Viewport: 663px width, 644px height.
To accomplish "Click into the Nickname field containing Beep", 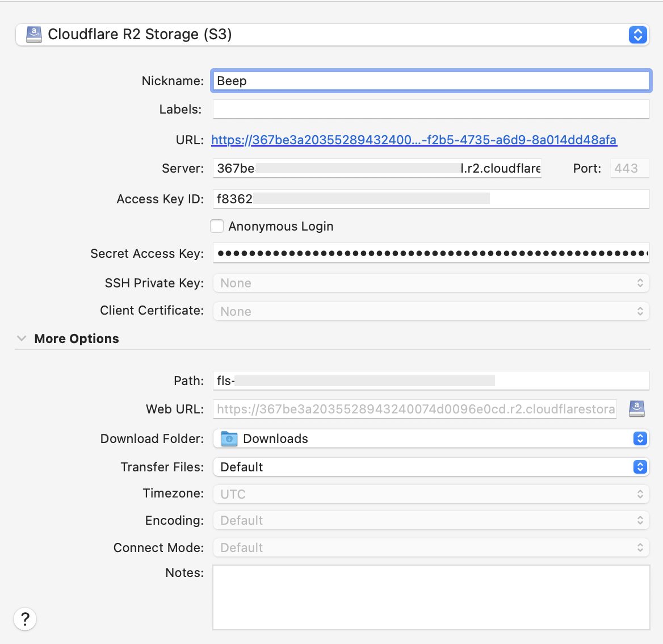I will 431,81.
